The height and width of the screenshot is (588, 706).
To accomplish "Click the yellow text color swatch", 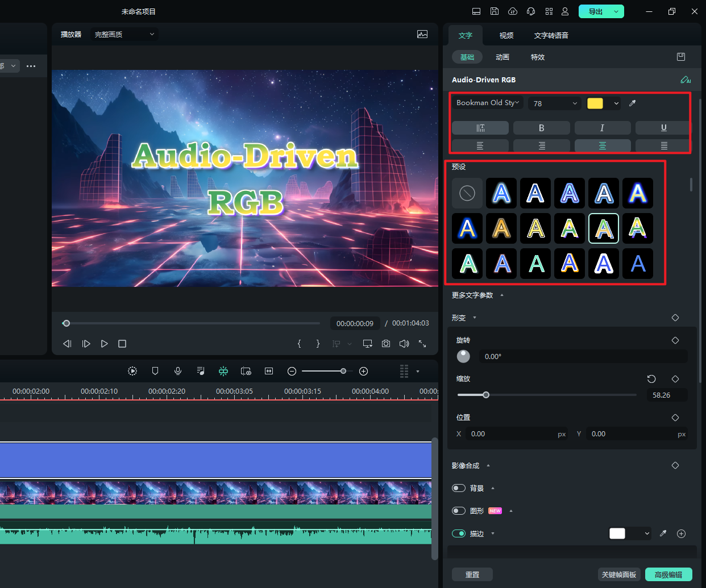I will coord(595,103).
